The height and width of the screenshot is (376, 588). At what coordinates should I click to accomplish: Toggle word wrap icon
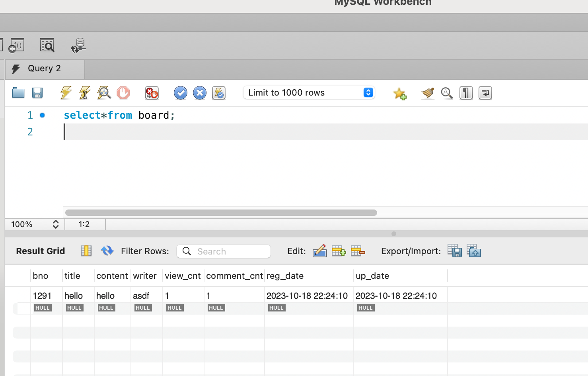485,93
